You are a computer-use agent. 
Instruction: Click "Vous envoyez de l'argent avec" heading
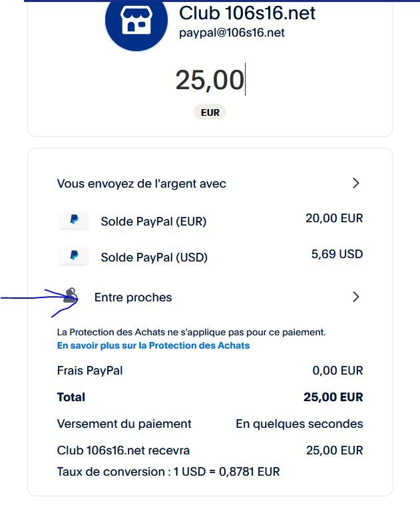click(142, 184)
